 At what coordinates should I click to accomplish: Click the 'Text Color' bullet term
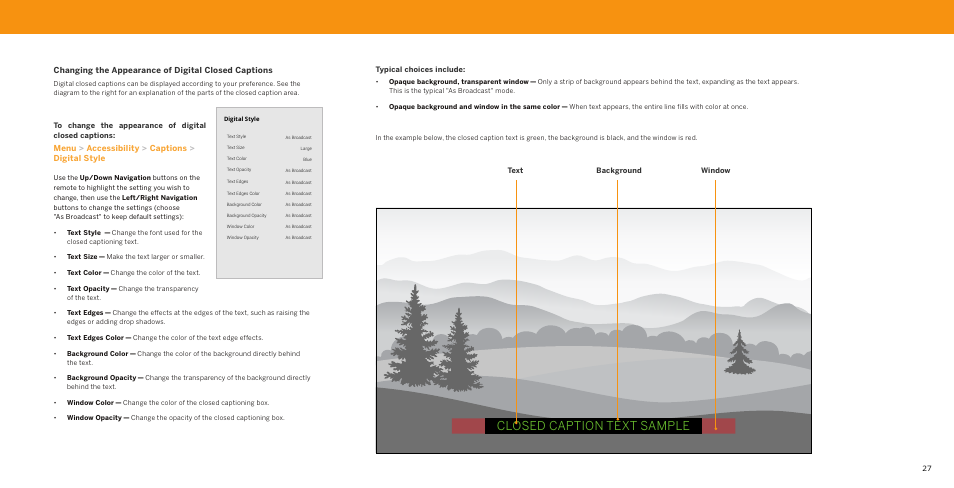coord(84,273)
